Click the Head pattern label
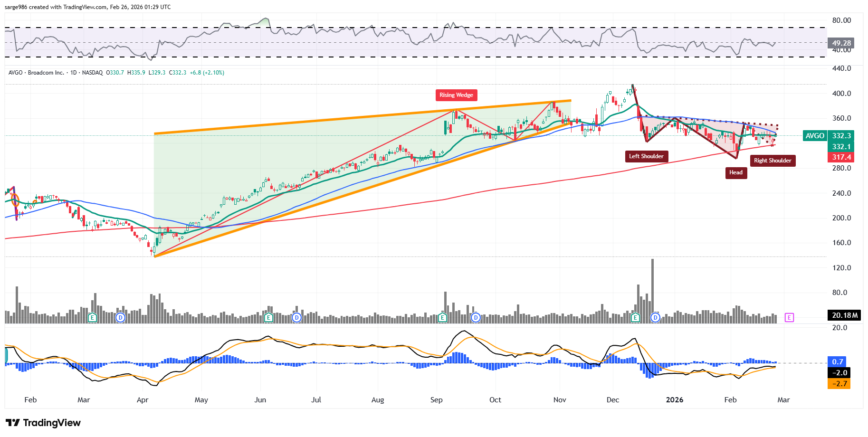Screen dimensions: 868x437 (x=736, y=173)
